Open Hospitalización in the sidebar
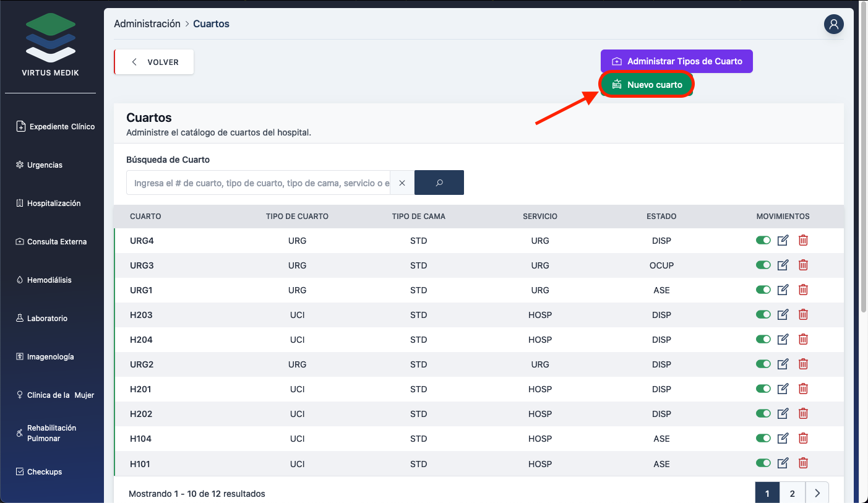Screen dimensions: 868x503 [54, 204]
